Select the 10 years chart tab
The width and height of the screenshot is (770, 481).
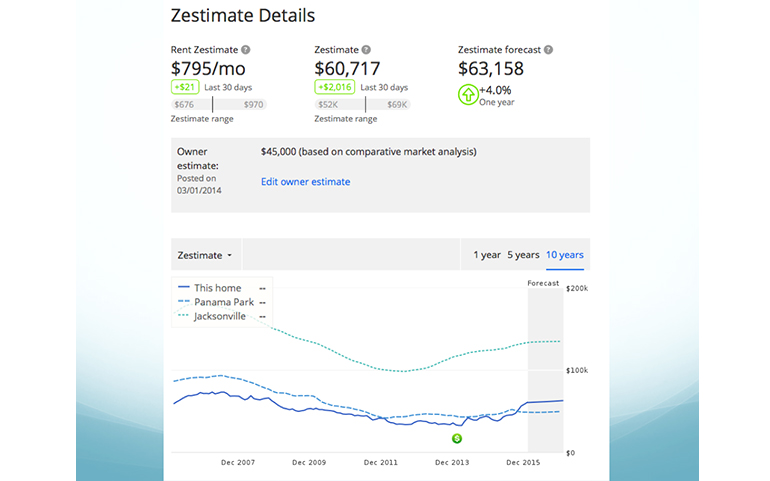coord(564,255)
